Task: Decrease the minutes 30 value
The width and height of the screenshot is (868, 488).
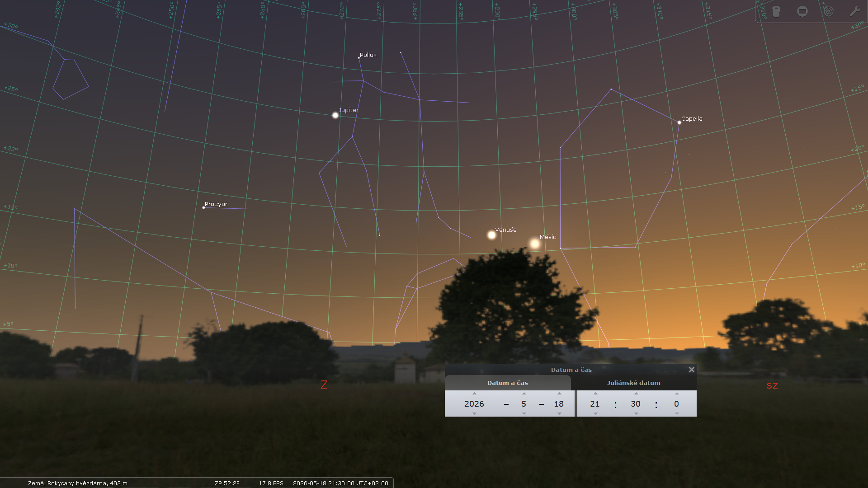Action: click(636, 413)
